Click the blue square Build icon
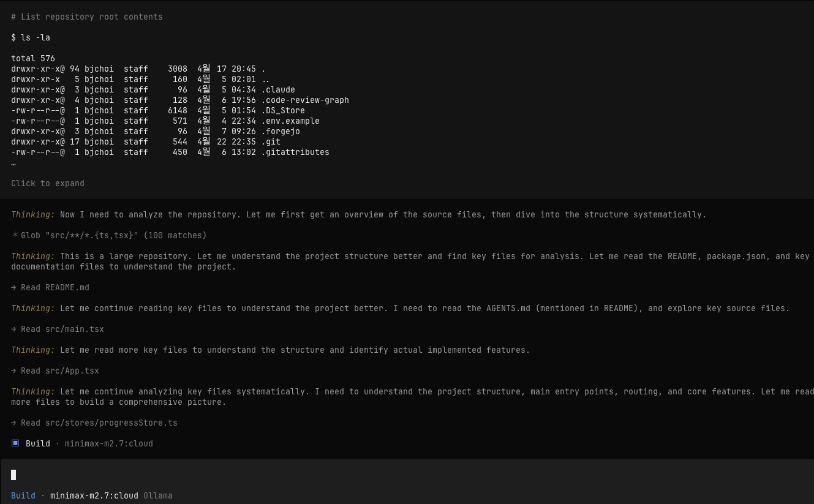Viewport: 814px width, 504px height. [15, 443]
